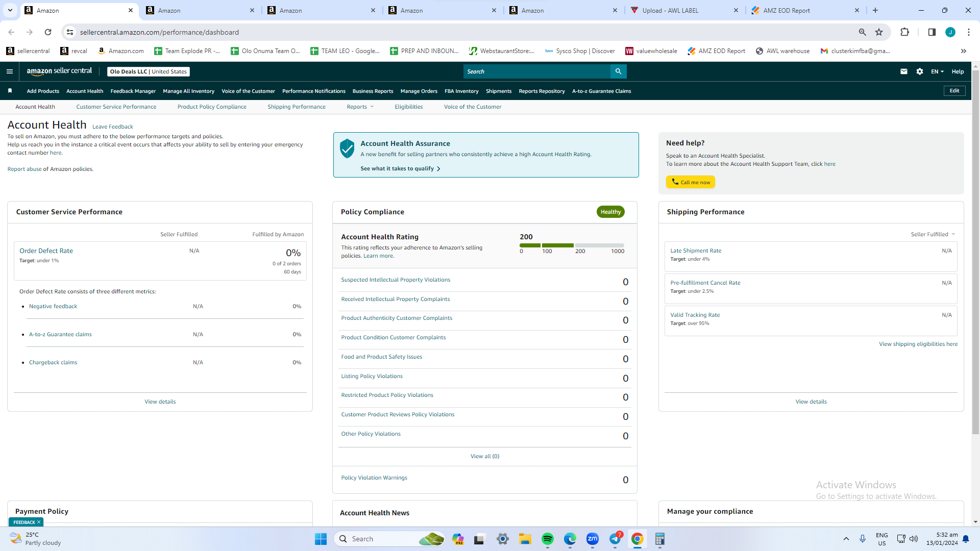Open Microsoft Edge from the taskbar
This screenshot has width=980, height=551.
[x=570, y=539]
